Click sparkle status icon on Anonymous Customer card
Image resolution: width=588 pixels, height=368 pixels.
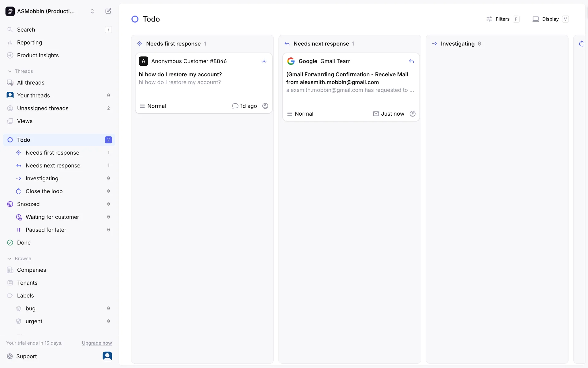[x=264, y=61]
